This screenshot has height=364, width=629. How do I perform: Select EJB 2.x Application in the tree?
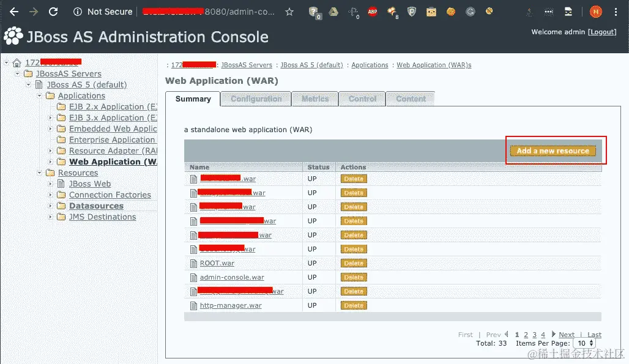tap(113, 107)
